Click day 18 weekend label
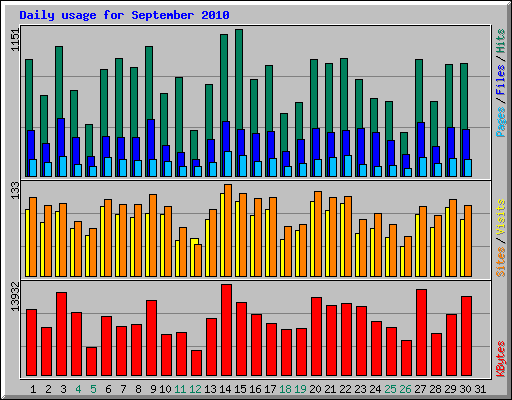This screenshot has height=400, width=512. point(285,389)
